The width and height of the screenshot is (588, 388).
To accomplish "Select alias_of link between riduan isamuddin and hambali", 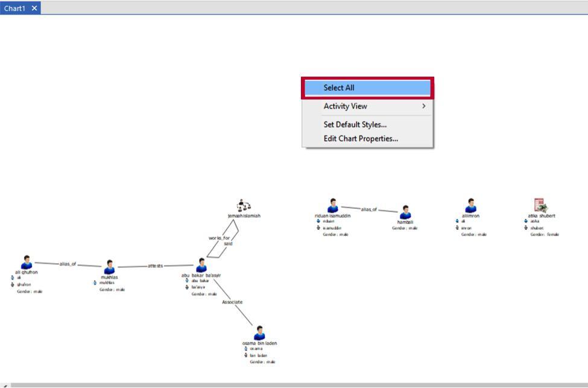I will [368, 209].
